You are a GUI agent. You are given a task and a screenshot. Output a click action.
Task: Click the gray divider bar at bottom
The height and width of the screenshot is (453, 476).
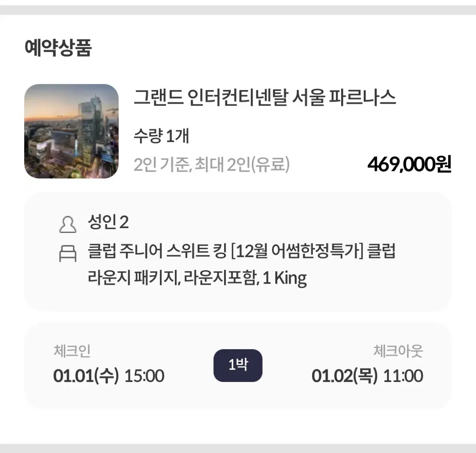point(238,448)
